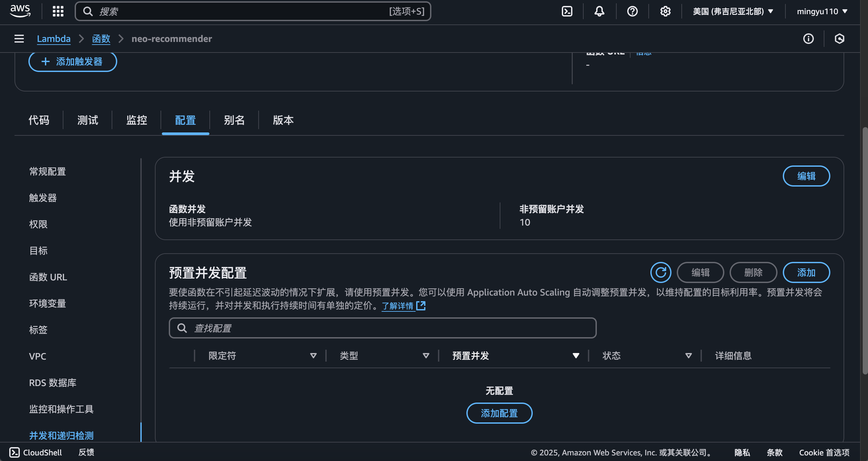Viewport: 868px width, 461px height.
Task: Open the AWS services grid menu
Action: click(x=58, y=11)
